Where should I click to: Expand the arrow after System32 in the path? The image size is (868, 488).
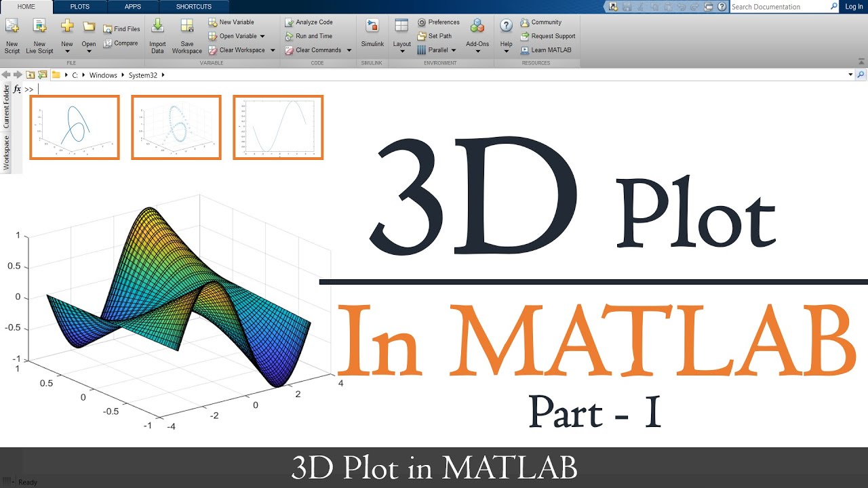pyautogui.click(x=163, y=75)
